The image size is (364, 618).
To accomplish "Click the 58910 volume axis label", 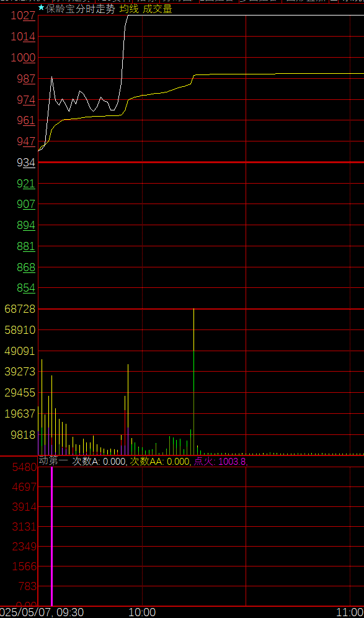I will click(20, 330).
